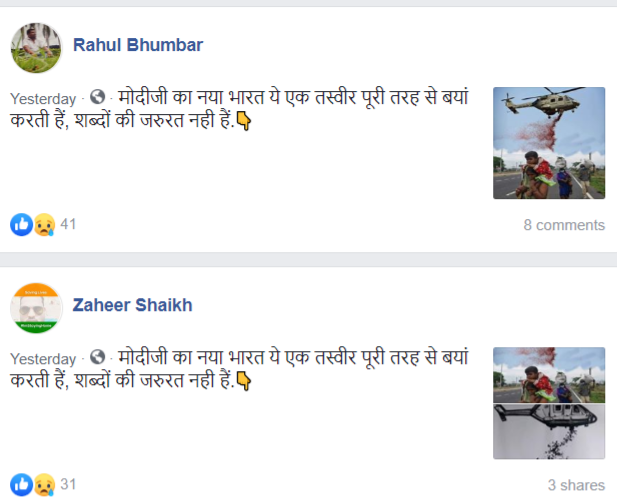The height and width of the screenshot is (498, 617).
Task: Open Rahul Bhumbar's profile picture
Action: [36, 48]
